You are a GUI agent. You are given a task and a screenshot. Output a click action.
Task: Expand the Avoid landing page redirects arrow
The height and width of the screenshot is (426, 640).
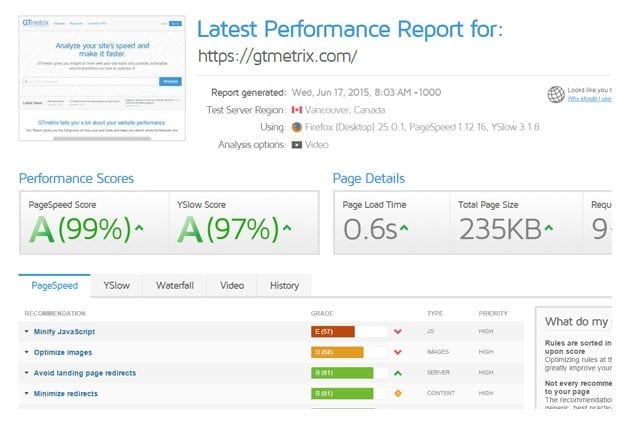coord(27,373)
